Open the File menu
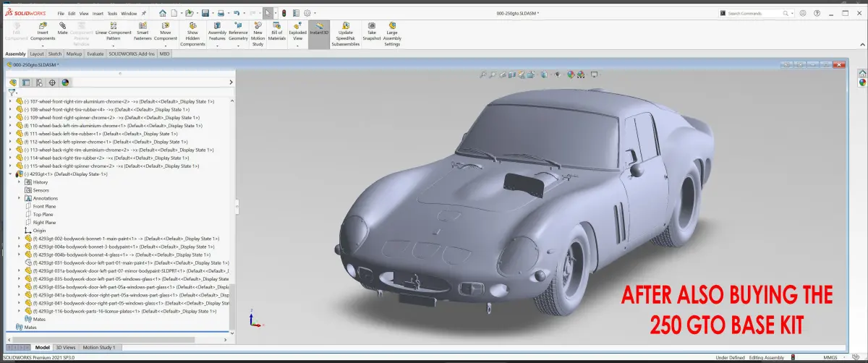Image resolution: width=868 pixels, height=363 pixels. click(x=61, y=13)
